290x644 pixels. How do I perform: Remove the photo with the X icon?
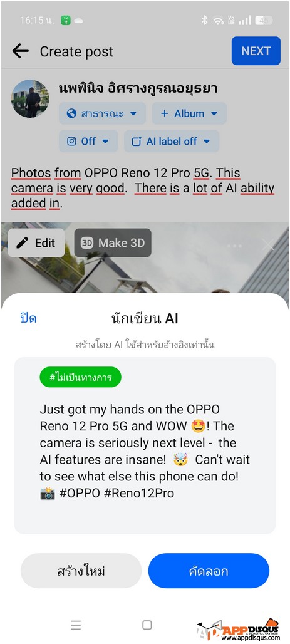tap(268, 245)
